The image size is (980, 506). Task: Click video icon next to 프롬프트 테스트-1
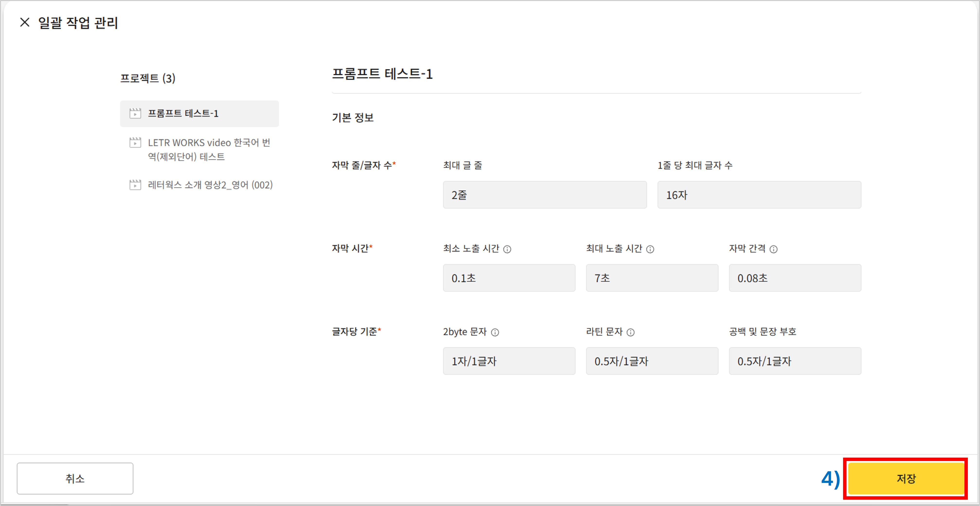(135, 113)
